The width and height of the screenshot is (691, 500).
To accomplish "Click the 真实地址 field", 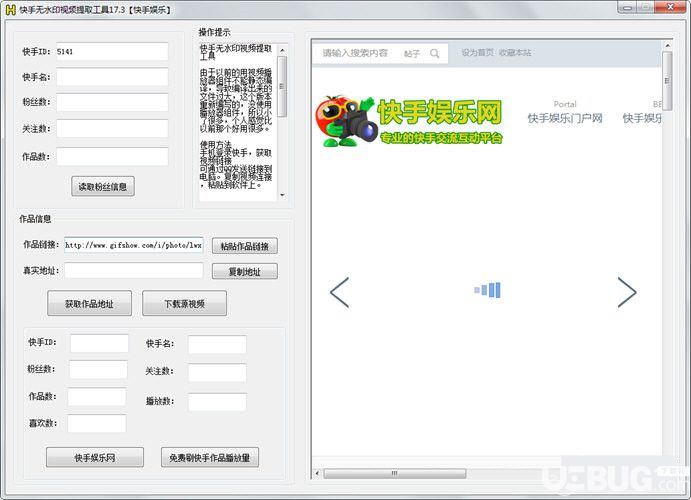I will coord(134,270).
